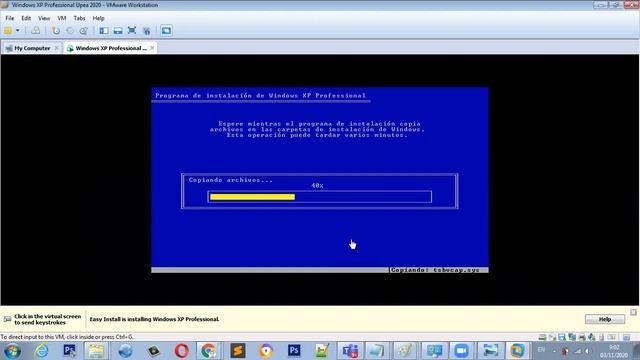The image size is (640, 360).
Task: Click the blue globe taskbar icon
Action: tap(125, 351)
